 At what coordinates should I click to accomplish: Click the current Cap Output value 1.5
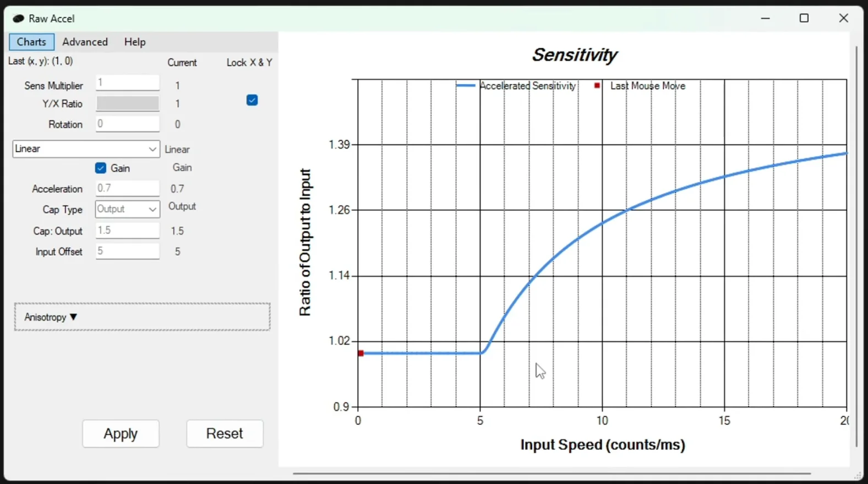click(x=177, y=231)
